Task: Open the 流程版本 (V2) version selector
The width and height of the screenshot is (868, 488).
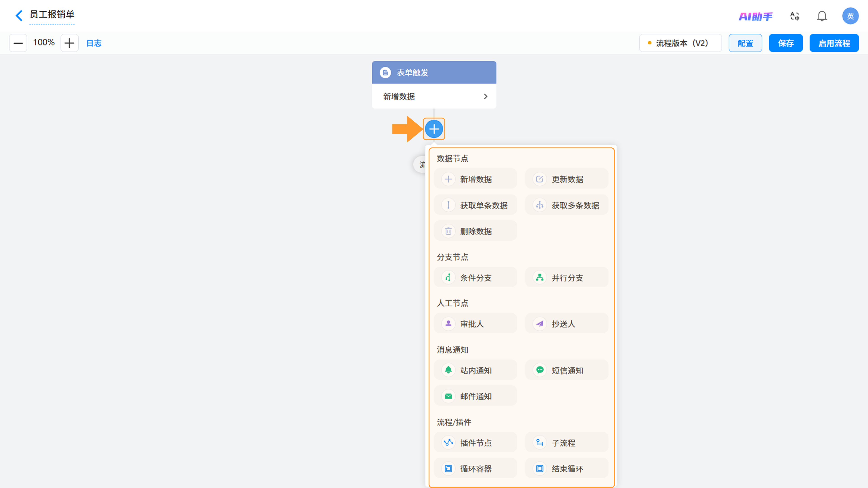Action: [x=680, y=43]
